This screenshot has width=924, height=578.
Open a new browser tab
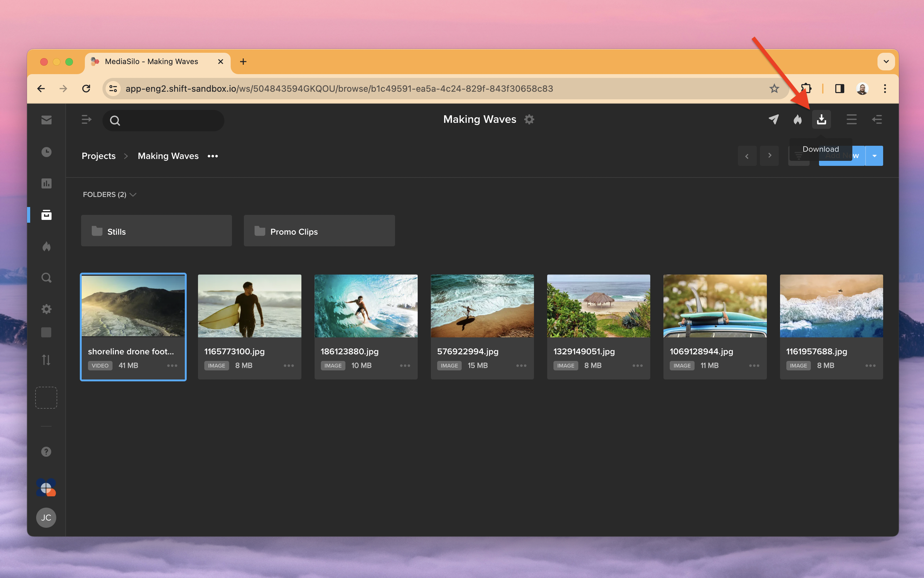pos(243,62)
